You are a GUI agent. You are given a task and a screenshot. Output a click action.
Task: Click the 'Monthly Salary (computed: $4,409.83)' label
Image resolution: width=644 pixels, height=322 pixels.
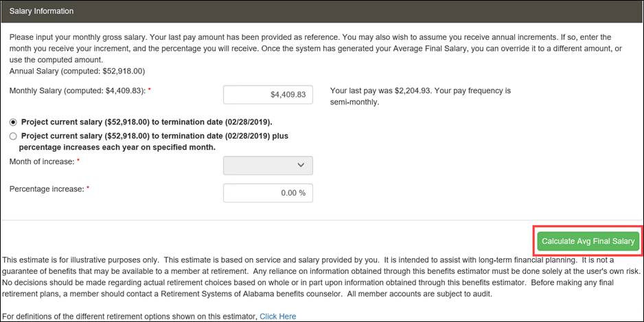(x=77, y=91)
